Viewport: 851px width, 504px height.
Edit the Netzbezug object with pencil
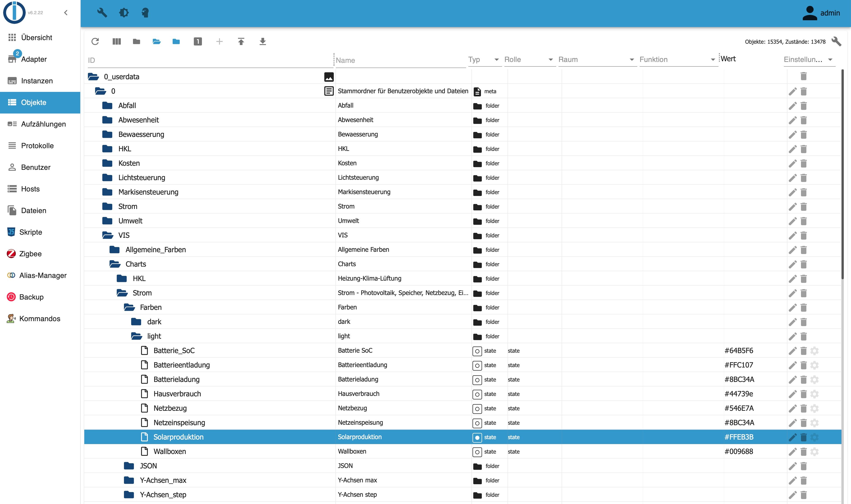pyautogui.click(x=793, y=408)
